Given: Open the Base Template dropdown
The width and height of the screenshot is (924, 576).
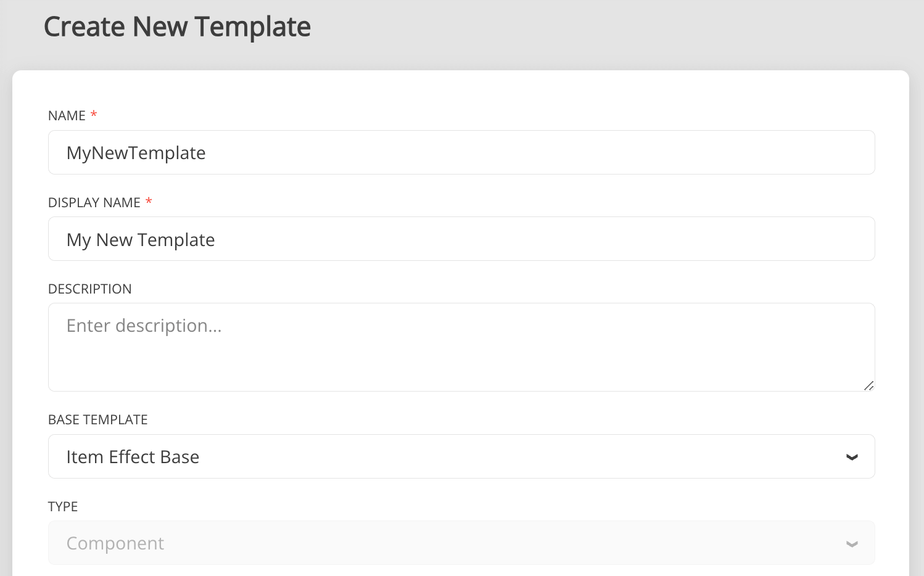Looking at the screenshot, I should (461, 456).
